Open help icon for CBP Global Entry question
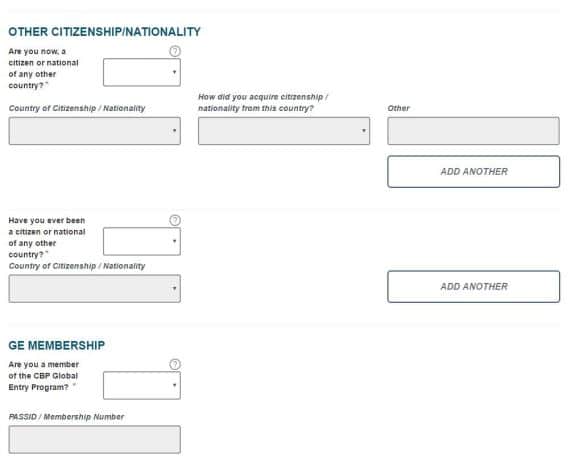The height and width of the screenshot is (460, 583). (x=175, y=364)
